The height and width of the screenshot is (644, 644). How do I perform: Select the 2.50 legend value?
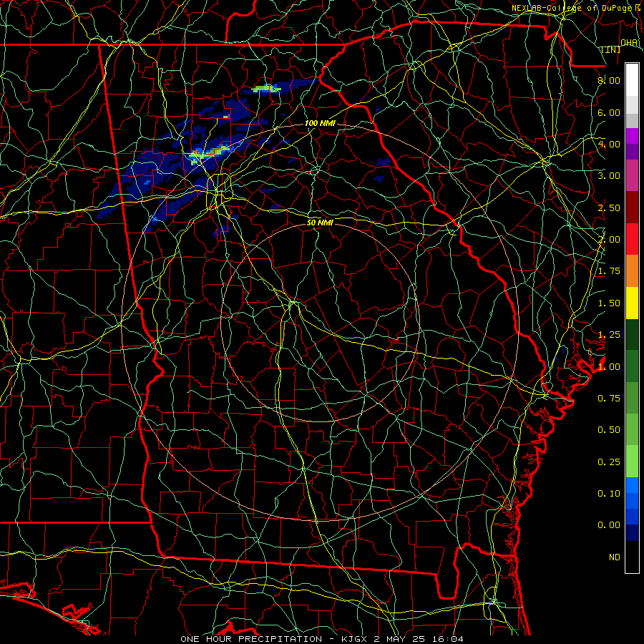click(609, 208)
